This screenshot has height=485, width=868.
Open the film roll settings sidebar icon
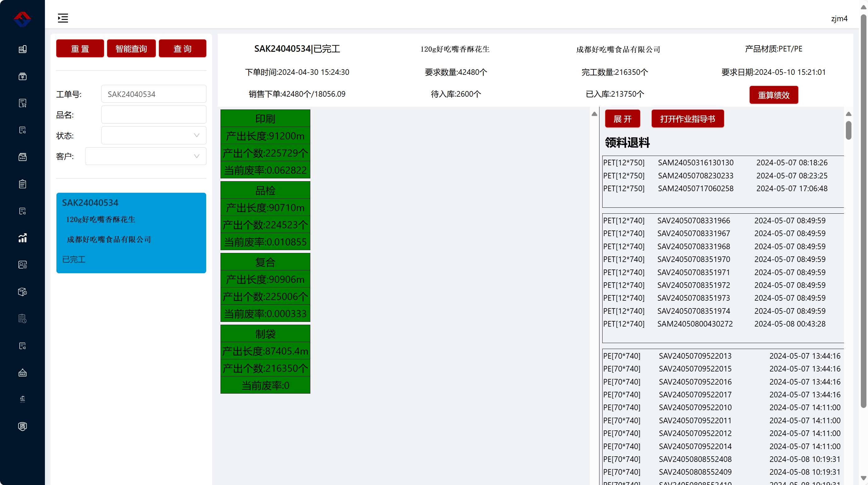pos(22,49)
